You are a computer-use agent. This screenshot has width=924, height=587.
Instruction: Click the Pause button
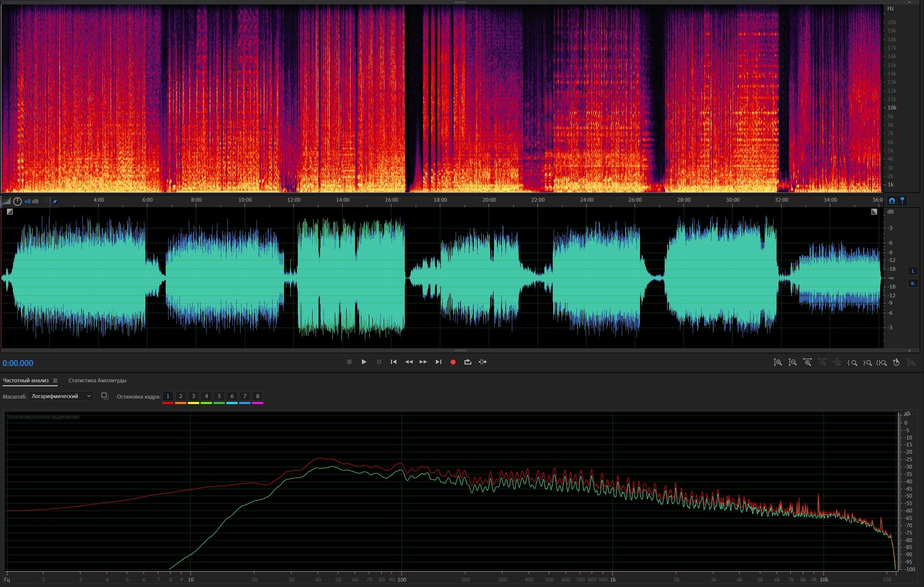pyautogui.click(x=379, y=362)
